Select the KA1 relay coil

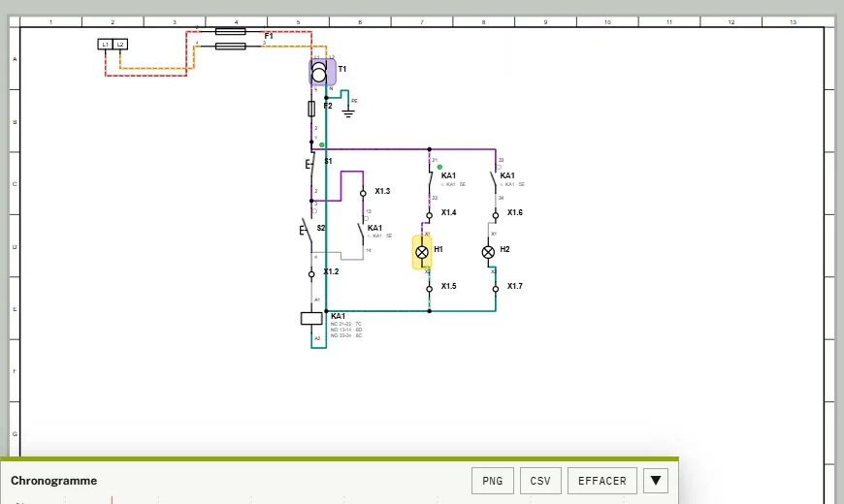click(311, 319)
